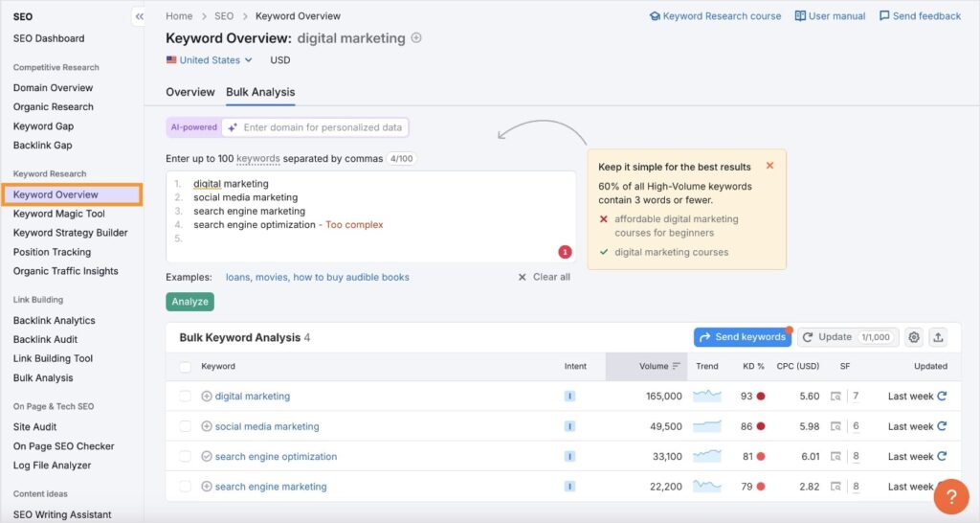Open table settings gear icon
Image resolution: width=980 pixels, height=523 pixels.
[x=914, y=337]
